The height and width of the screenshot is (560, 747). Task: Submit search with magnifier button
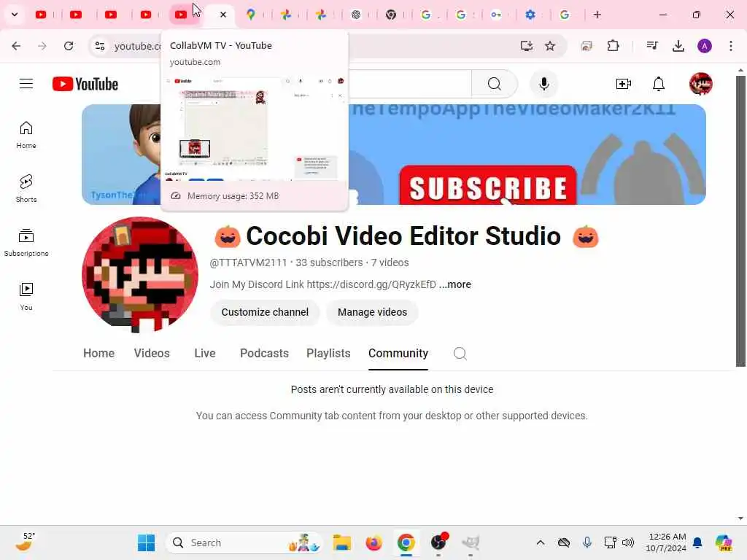(495, 84)
